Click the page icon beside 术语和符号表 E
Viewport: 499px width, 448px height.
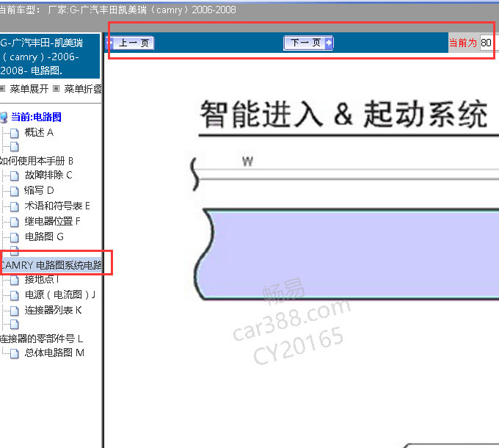point(15,206)
